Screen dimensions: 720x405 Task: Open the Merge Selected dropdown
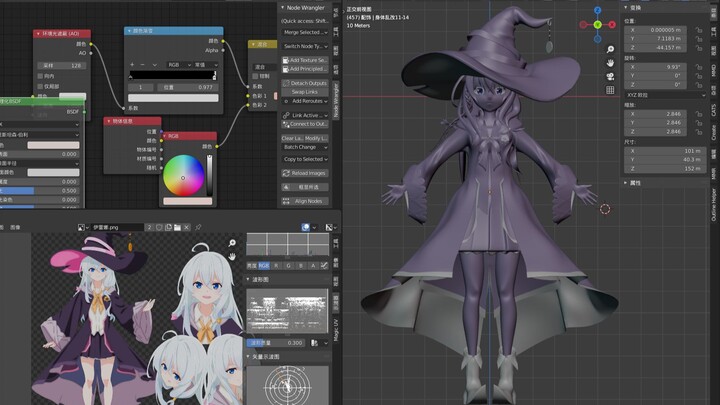pos(305,33)
